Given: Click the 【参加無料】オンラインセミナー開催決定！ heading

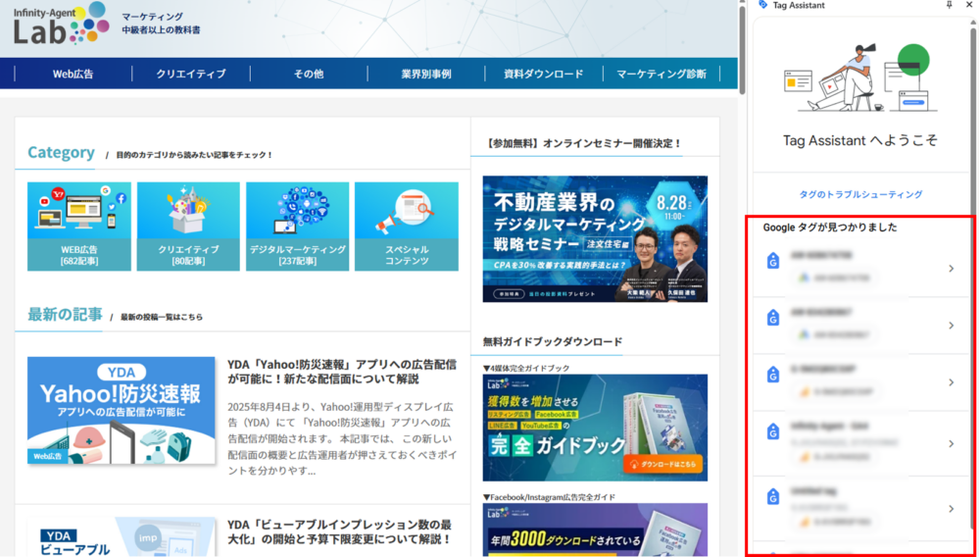Looking at the screenshot, I should click(582, 143).
